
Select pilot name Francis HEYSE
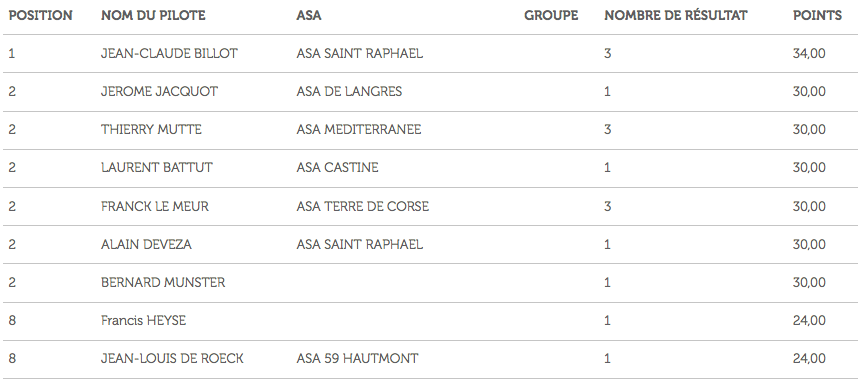143,320
